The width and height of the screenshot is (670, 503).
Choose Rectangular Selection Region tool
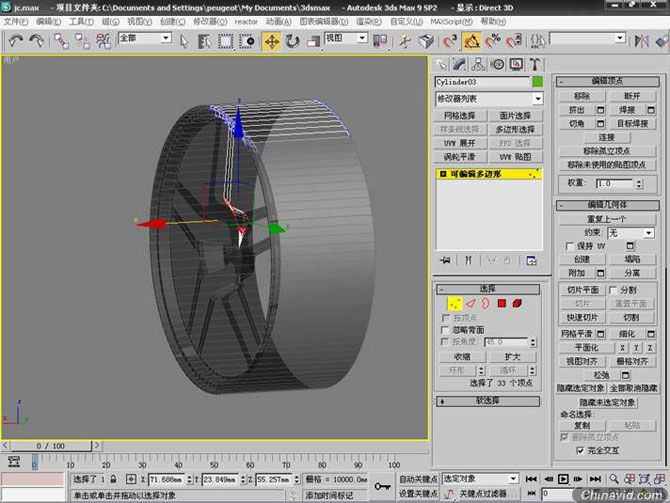pos(226,41)
